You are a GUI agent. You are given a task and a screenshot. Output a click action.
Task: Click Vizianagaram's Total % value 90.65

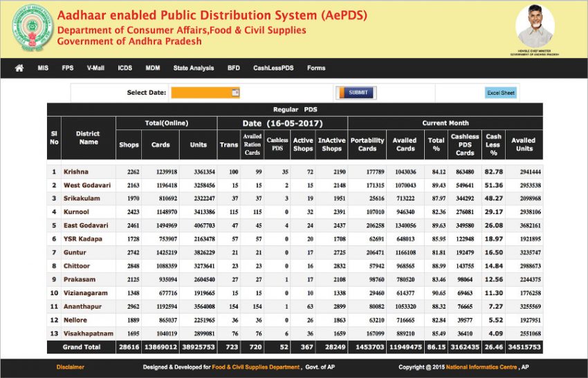[x=439, y=293]
